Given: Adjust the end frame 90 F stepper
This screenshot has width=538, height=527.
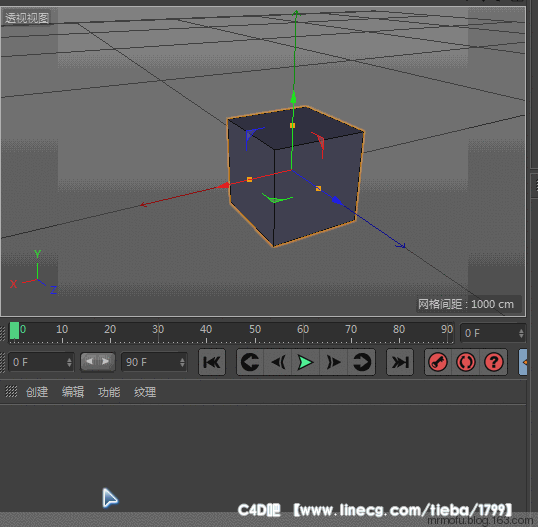Looking at the screenshot, I should 182,362.
